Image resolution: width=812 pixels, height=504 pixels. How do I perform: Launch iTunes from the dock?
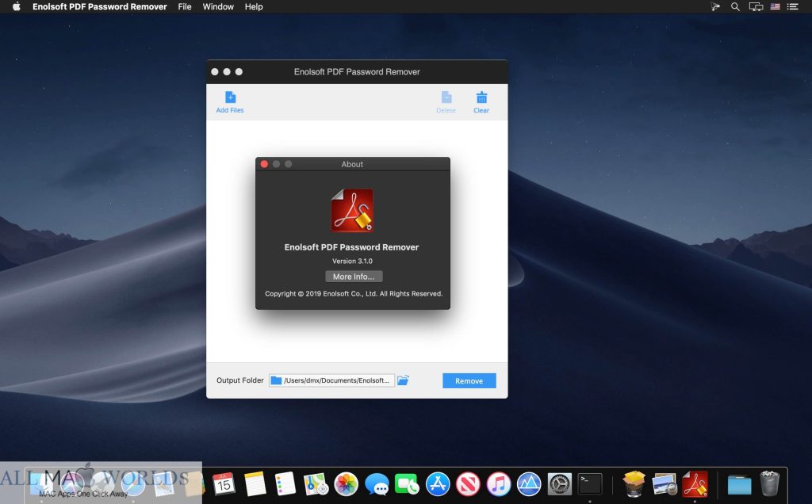tap(499, 484)
